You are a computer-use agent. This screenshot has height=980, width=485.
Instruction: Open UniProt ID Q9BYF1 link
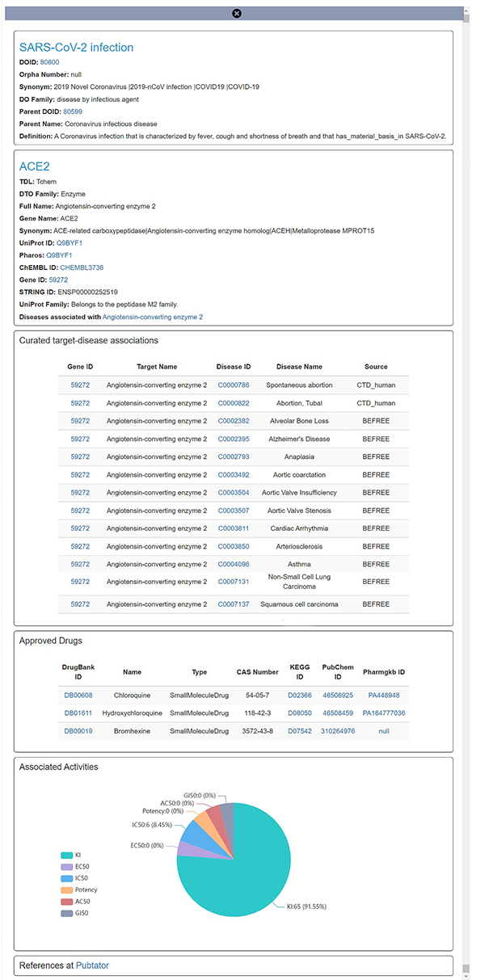point(69,242)
